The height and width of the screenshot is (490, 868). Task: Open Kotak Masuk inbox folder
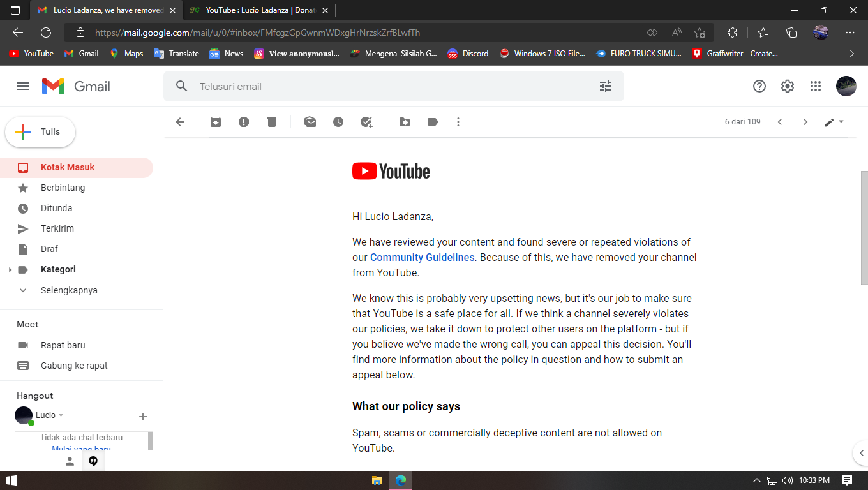[77, 167]
